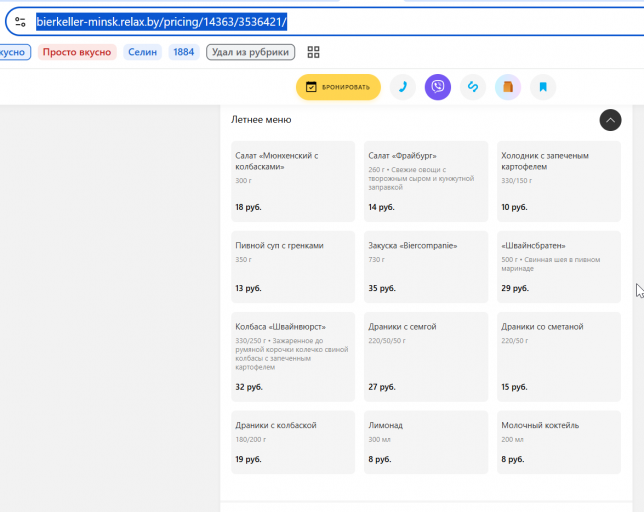Select the Салат «Фрайбург» menu card
Screen dimensions: 644x512
426,181
